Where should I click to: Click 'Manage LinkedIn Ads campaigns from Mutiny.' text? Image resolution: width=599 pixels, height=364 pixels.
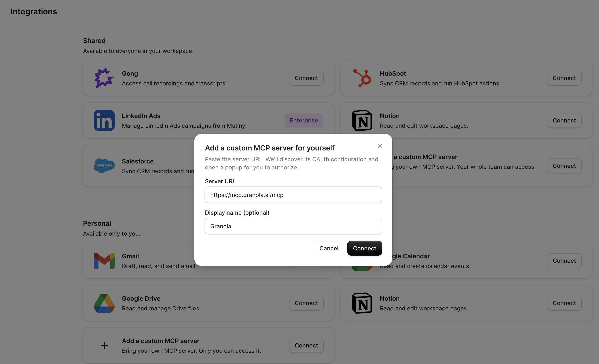coord(184,126)
